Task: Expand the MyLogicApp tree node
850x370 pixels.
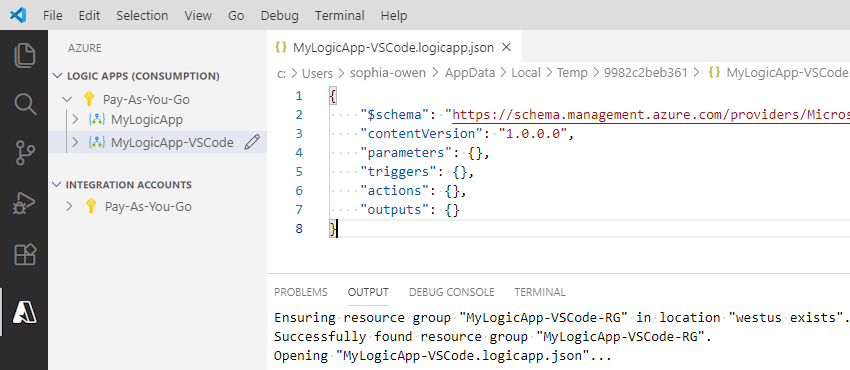Action: (x=76, y=119)
